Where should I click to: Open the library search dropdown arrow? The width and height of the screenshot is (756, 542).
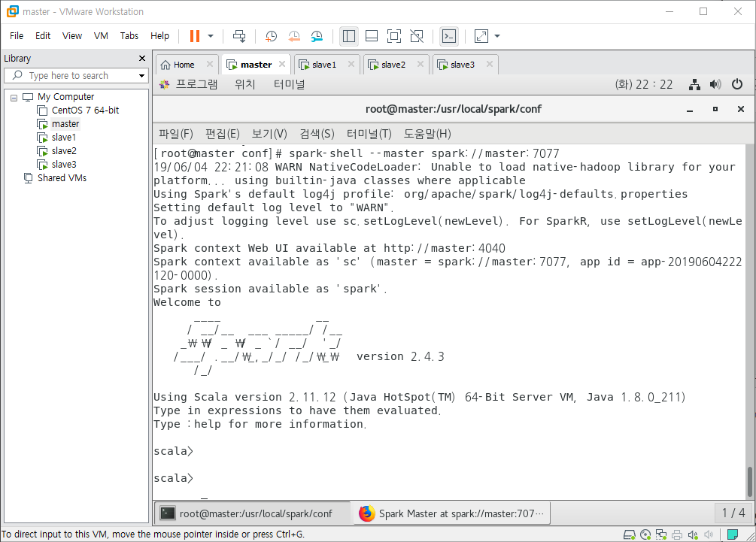[141, 76]
